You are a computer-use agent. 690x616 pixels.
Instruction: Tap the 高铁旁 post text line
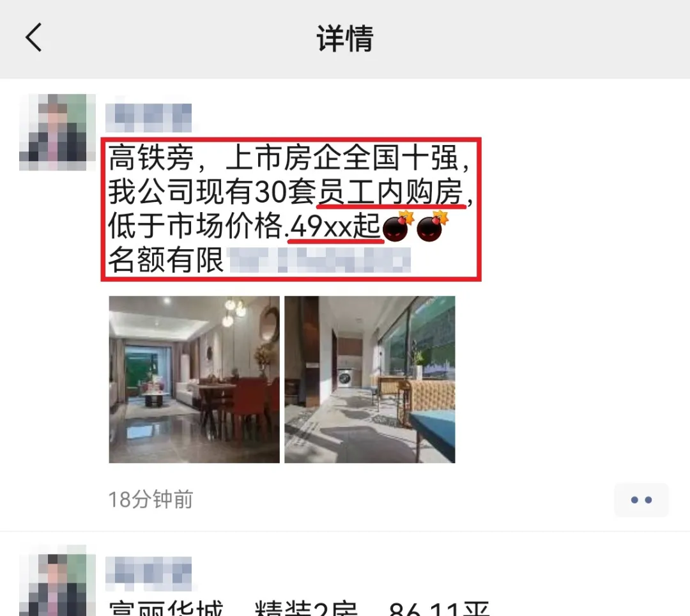(x=289, y=158)
